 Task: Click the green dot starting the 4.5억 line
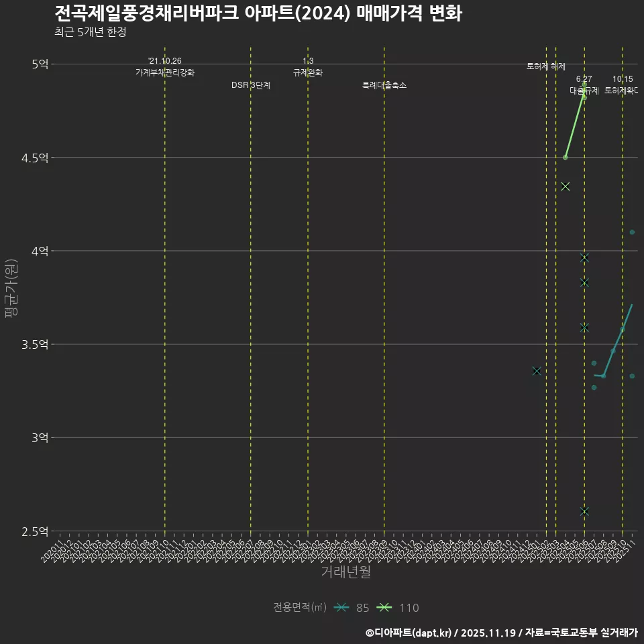pyautogui.click(x=565, y=158)
